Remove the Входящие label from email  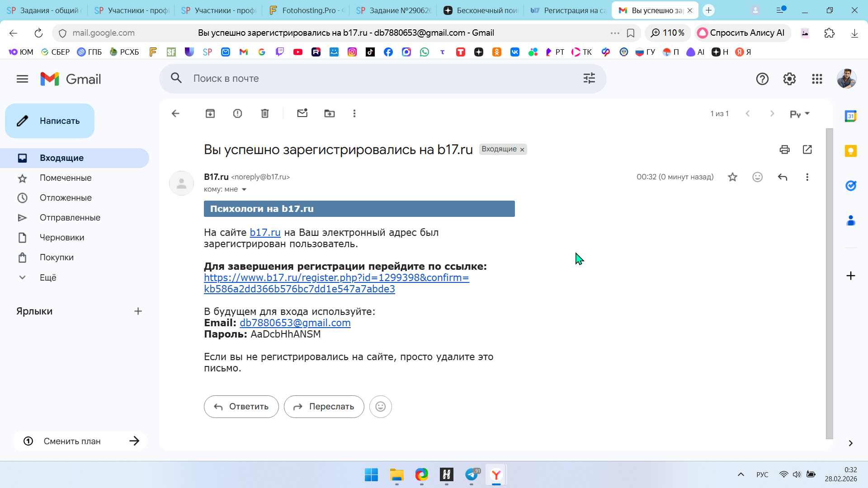(522, 150)
